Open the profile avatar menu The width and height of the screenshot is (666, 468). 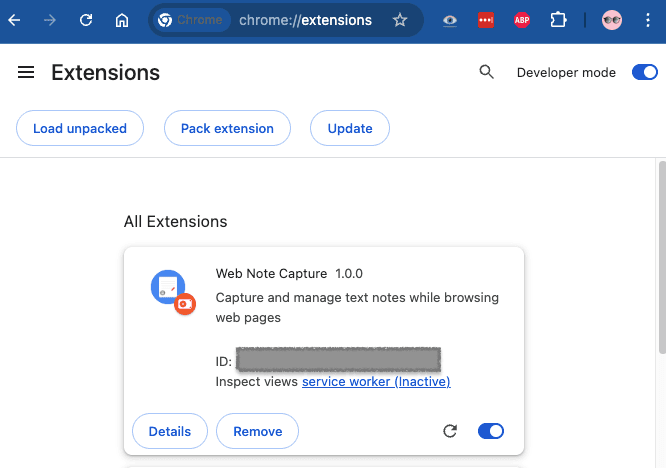(612, 20)
